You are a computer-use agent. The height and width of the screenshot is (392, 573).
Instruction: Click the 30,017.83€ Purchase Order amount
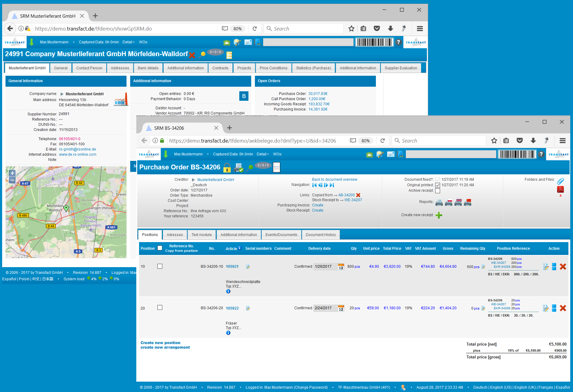click(x=318, y=94)
